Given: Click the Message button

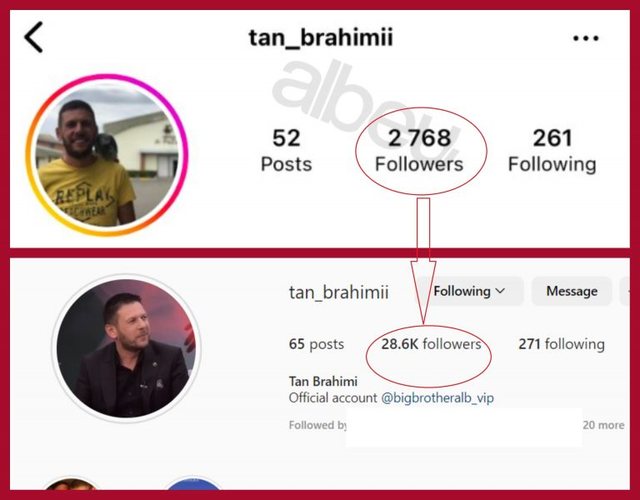Looking at the screenshot, I should (x=571, y=291).
